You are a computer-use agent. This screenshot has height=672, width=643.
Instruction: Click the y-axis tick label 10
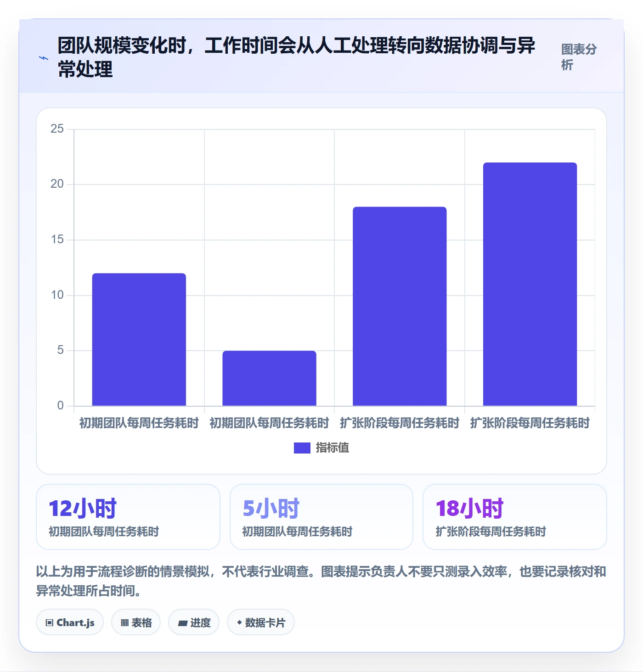[57, 295]
